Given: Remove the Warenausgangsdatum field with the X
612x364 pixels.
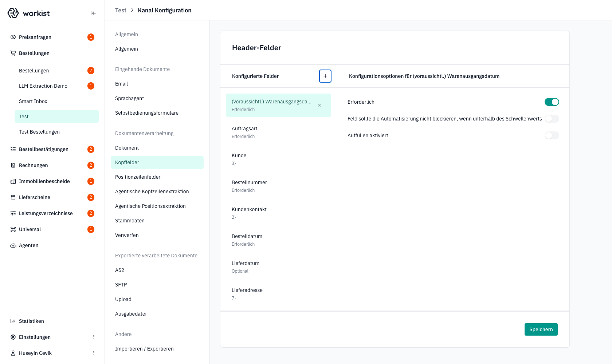Looking at the screenshot, I should 319,105.
